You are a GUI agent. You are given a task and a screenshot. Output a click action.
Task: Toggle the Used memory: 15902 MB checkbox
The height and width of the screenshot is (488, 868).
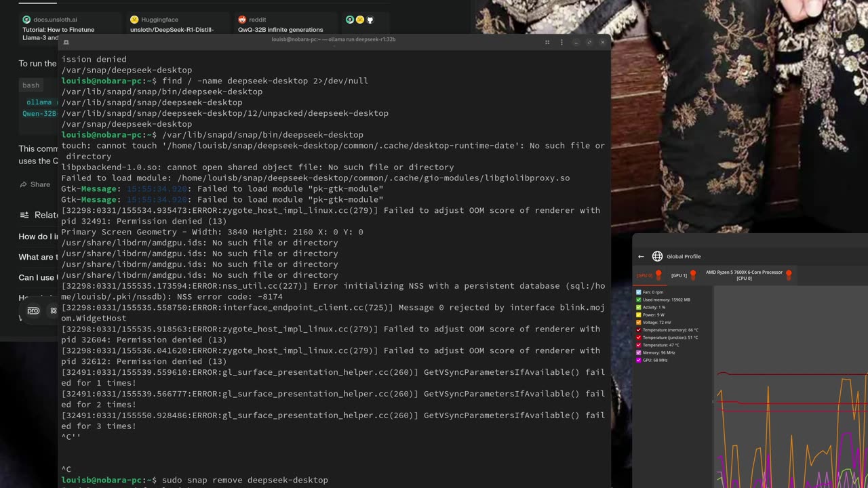pos(639,300)
